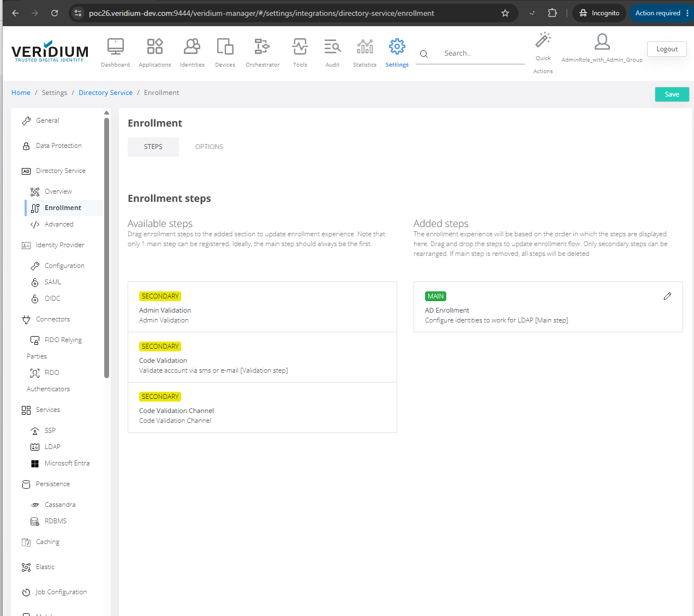694x616 pixels.
Task: Open the Statistics chart icon
Action: click(365, 46)
